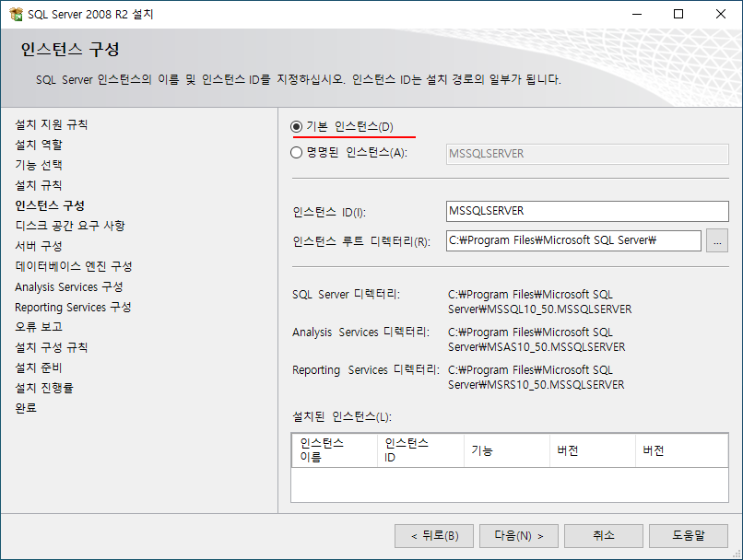Select the 설치 준비 step
This screenshot has height=560, width=743.
coord(39,367)
